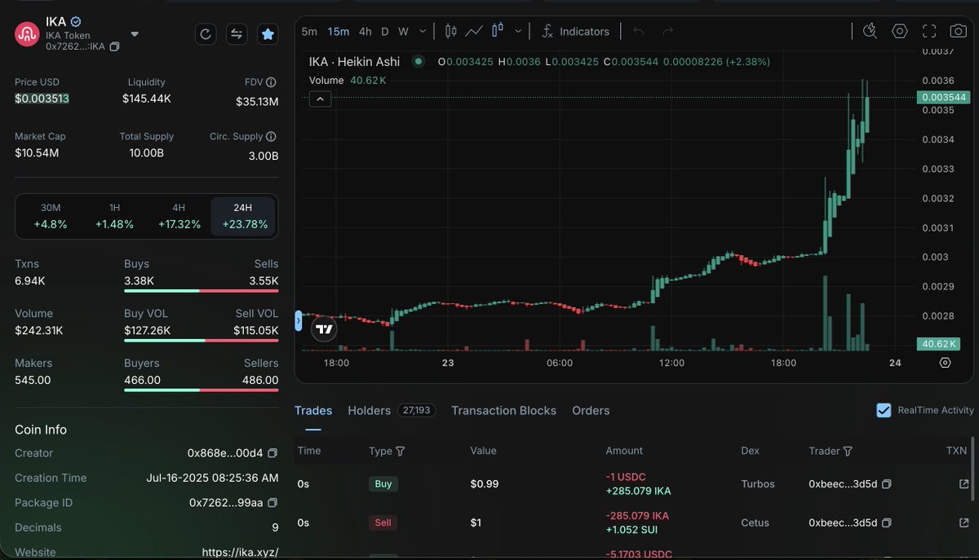This screenshot has width=979, height=560.
Task: Click the quick search lightning icon
Action: click(870, 31)
